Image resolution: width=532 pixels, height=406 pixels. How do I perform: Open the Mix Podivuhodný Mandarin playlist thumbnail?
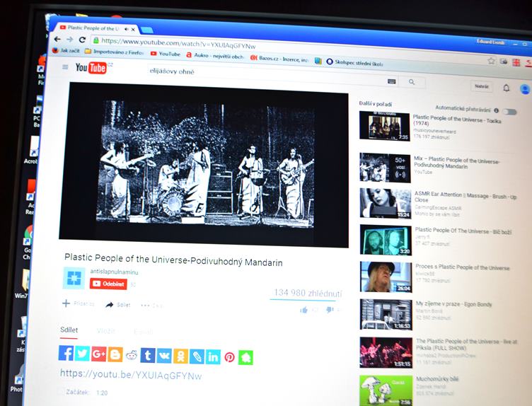(x=385, y=168)
